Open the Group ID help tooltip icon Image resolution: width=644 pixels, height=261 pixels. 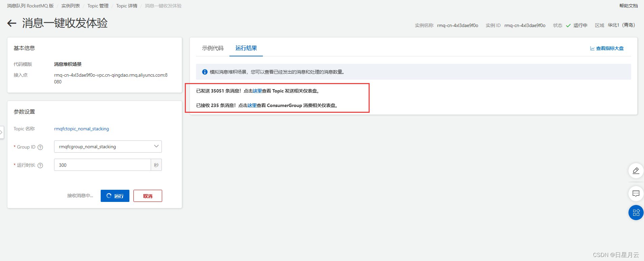pos(40,147)
